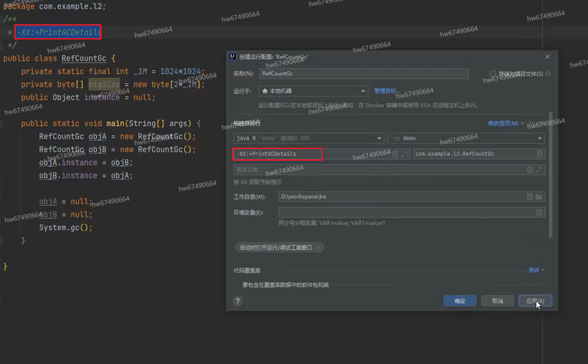Screen dimensions: 588x364
Task: Open help with the question mark button
Action: (238, 301)
